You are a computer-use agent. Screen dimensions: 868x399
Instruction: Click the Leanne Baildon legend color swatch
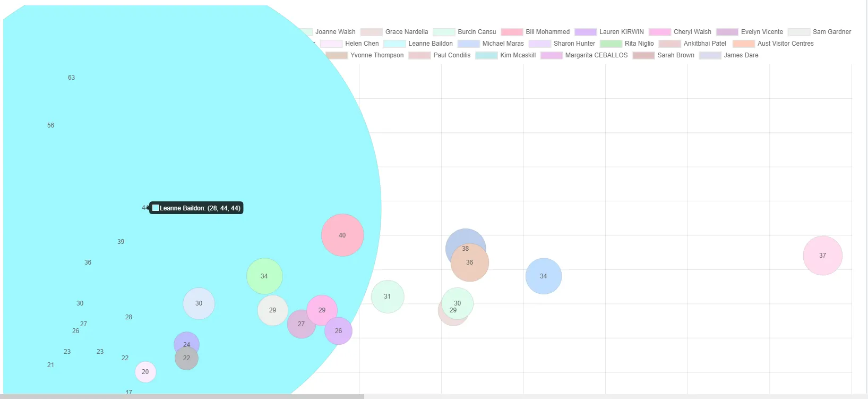click(394, 44)
